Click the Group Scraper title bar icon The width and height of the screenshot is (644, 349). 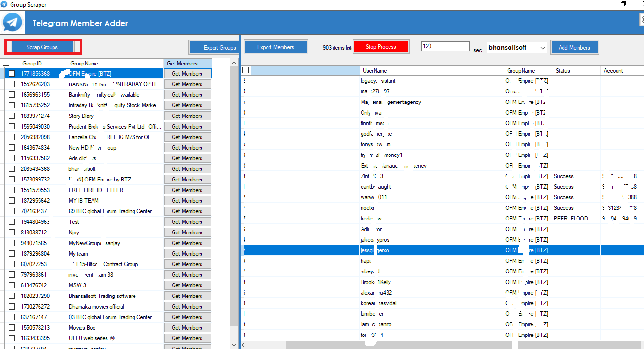[x=4, y=4]
